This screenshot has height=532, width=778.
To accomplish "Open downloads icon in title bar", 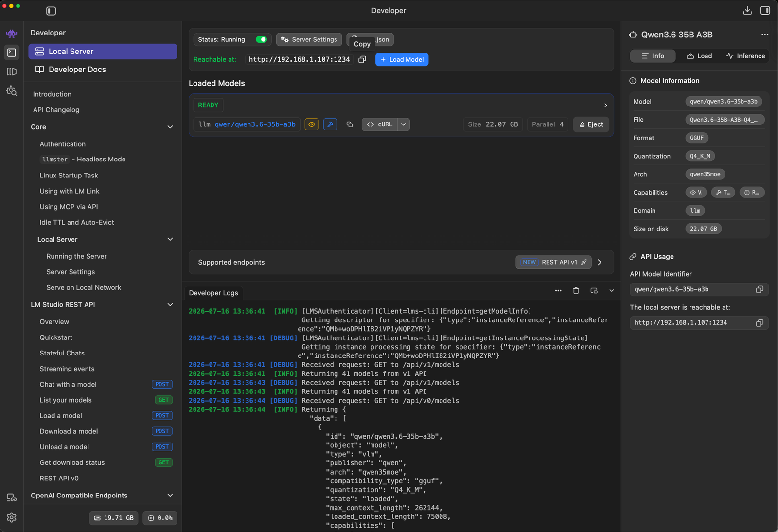I will [x=747, y=11].
